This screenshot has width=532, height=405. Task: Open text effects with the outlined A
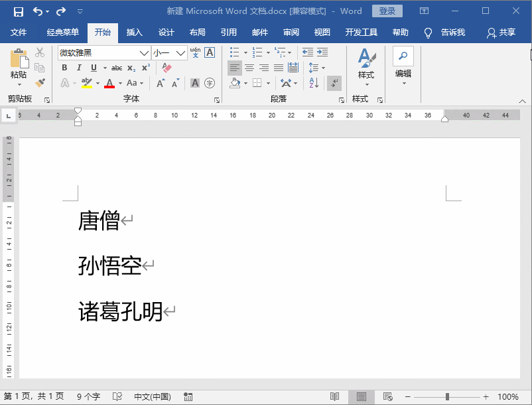[x=65, y=83]
